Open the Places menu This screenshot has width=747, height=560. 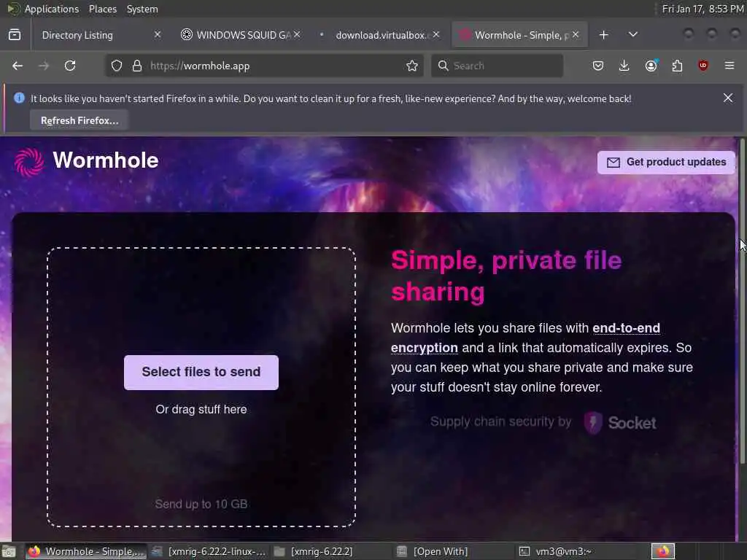[x=102, y=9]
